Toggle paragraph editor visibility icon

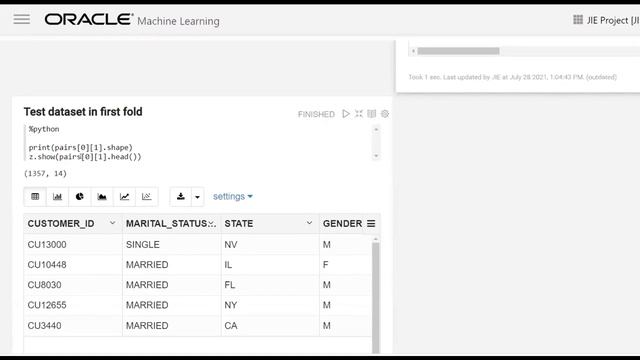point(358,114)
